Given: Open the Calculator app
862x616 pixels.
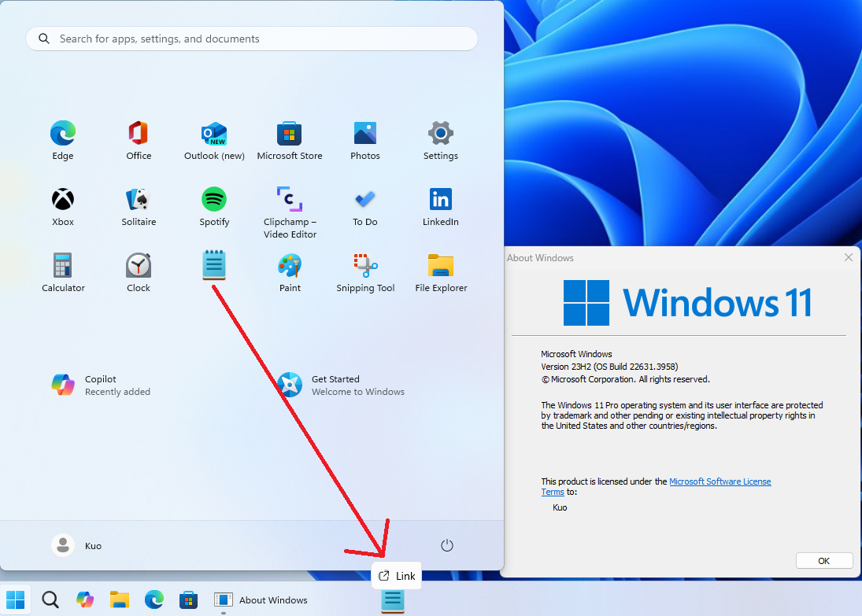Looking at the screenshot, I should 63,272.
